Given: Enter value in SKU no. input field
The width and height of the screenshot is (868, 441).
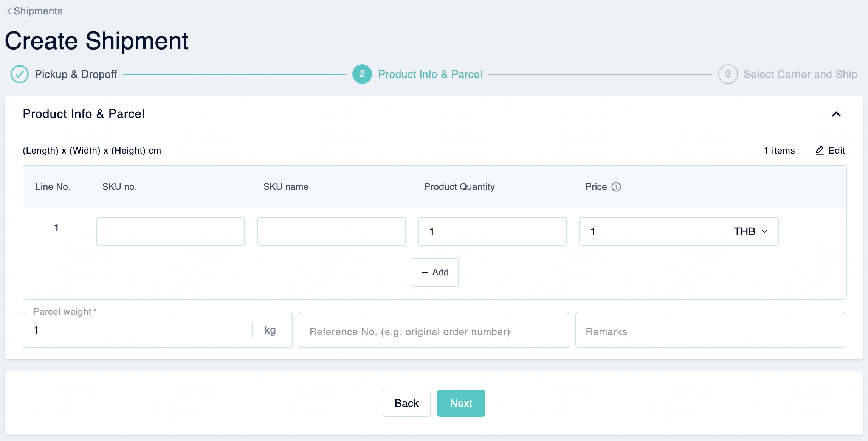Looking at the screenshot, I should [x=170, y=231].
